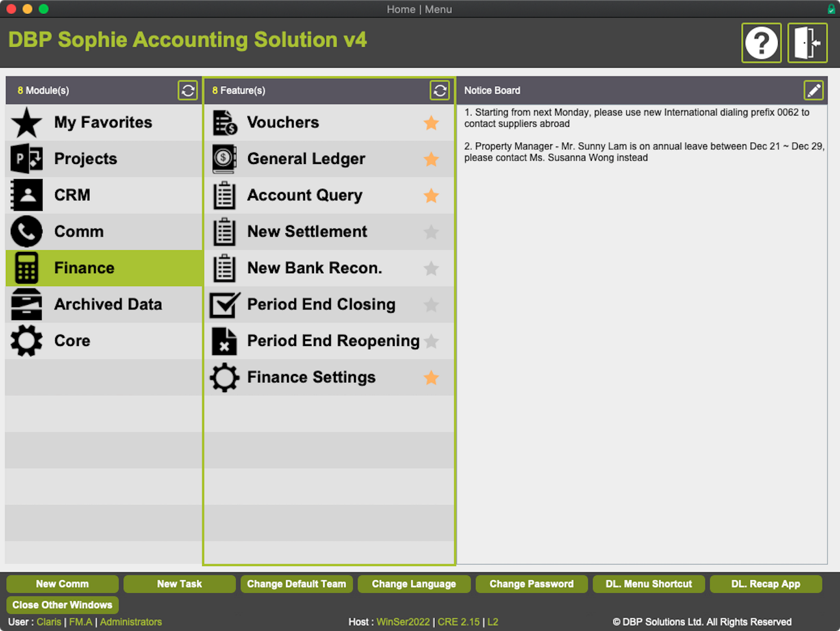The width and height of the screenshot is (840, 631).
Task: Click the Projects module icon
Action: (26, 159)
